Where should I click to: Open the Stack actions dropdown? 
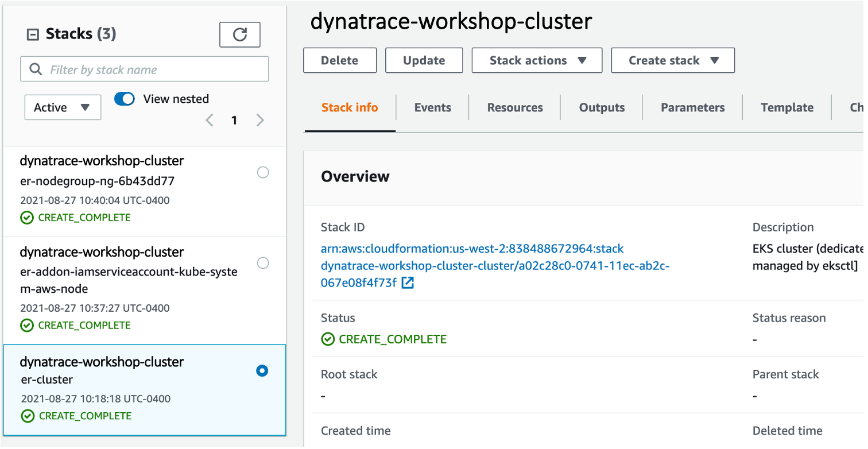point(537,60)
